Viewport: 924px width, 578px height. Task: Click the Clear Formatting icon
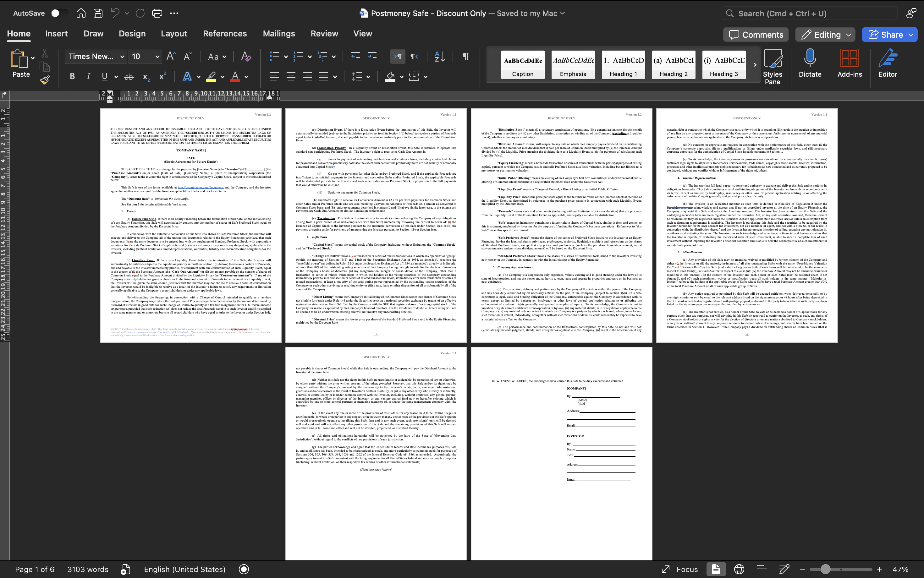coord(246,57)
